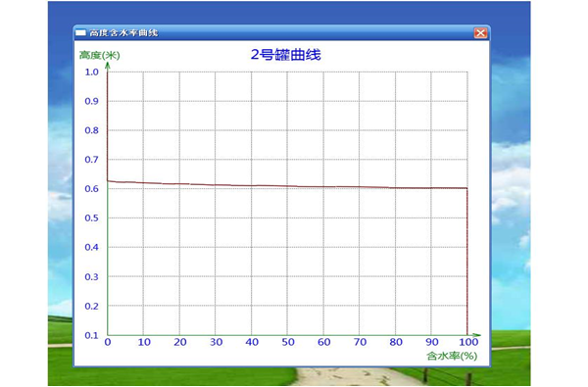588x387 pixels.
Task: Click the 2号罐曲线 chart title
Action: 286,55
